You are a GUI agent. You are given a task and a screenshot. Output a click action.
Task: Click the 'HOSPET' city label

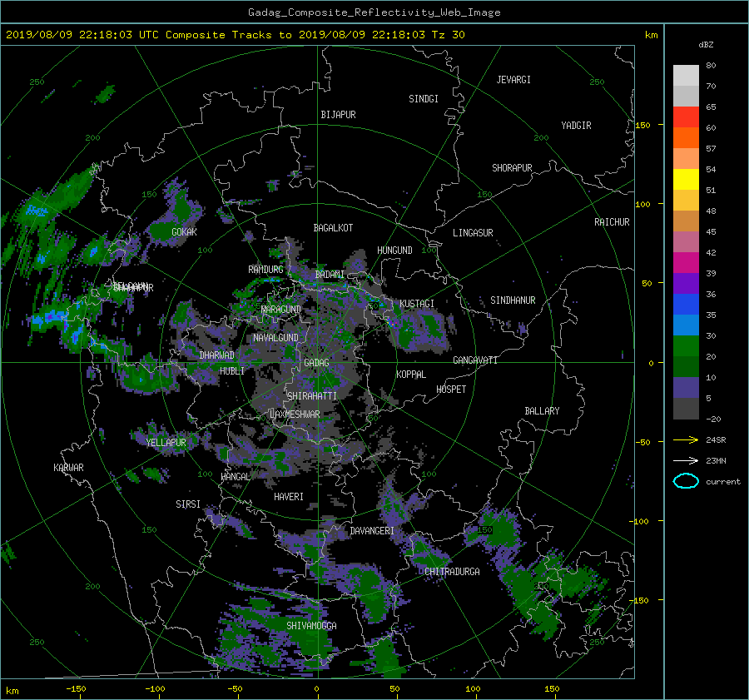[x=451, y=390]
